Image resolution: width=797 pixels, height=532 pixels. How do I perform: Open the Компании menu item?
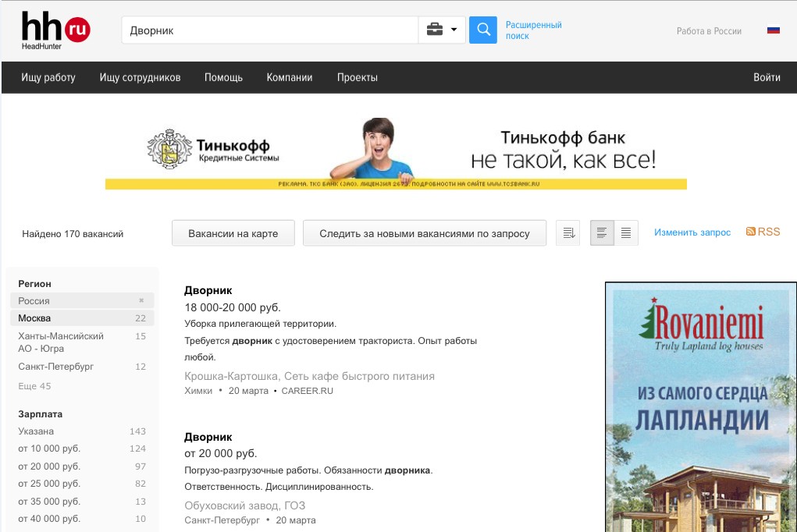click(290, 77)
